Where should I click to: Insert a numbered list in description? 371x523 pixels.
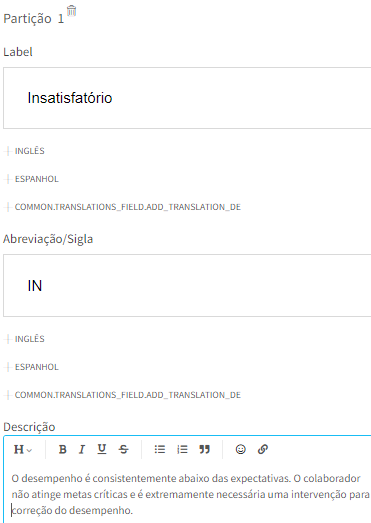(182, 449)
